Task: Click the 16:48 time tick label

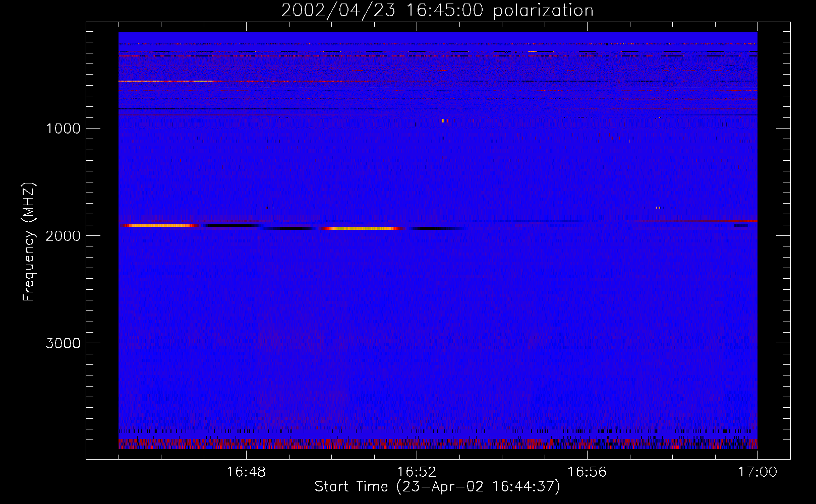Action: pos(246,472)
